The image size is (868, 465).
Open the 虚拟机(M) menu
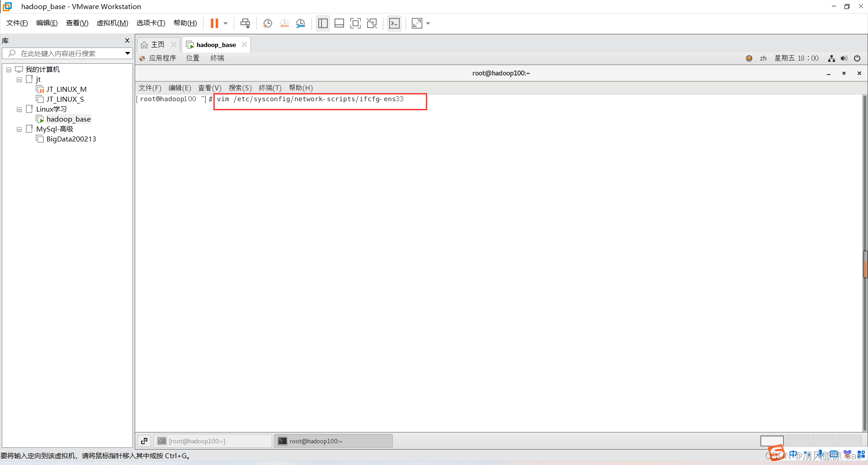(112, 23)
